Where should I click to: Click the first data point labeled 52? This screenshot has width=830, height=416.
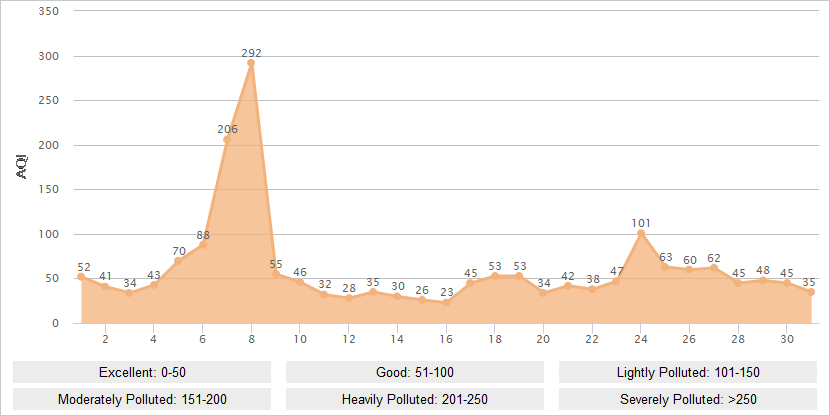click(x=81, y=277)
